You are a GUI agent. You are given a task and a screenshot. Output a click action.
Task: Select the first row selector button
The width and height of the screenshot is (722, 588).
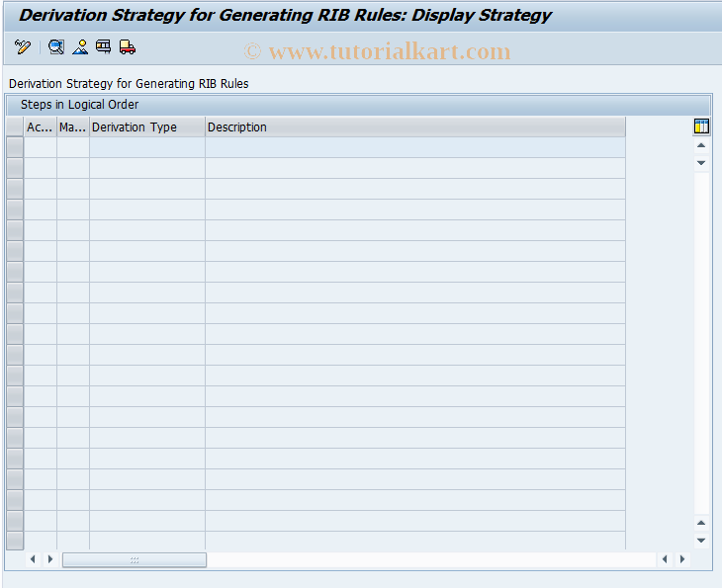[x=15, y=147]
